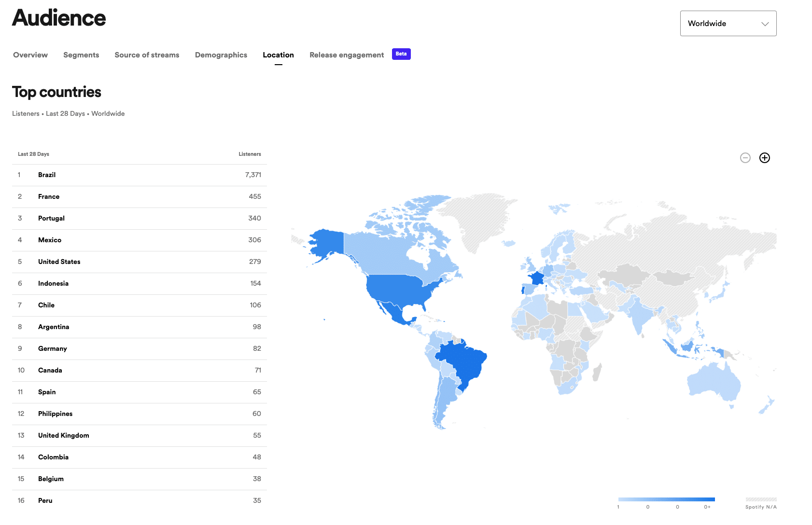Click the Listeners column header
The height and width of the screenshot is (525, 812).
point(250,154)
